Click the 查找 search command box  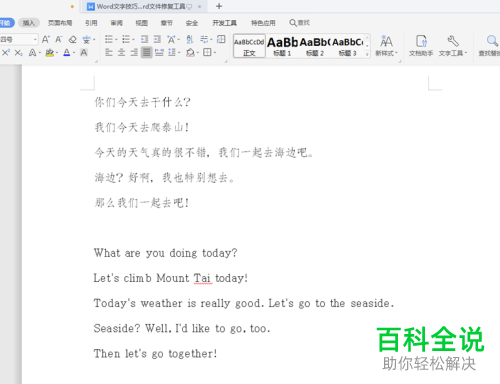click(x=300, y=23)
